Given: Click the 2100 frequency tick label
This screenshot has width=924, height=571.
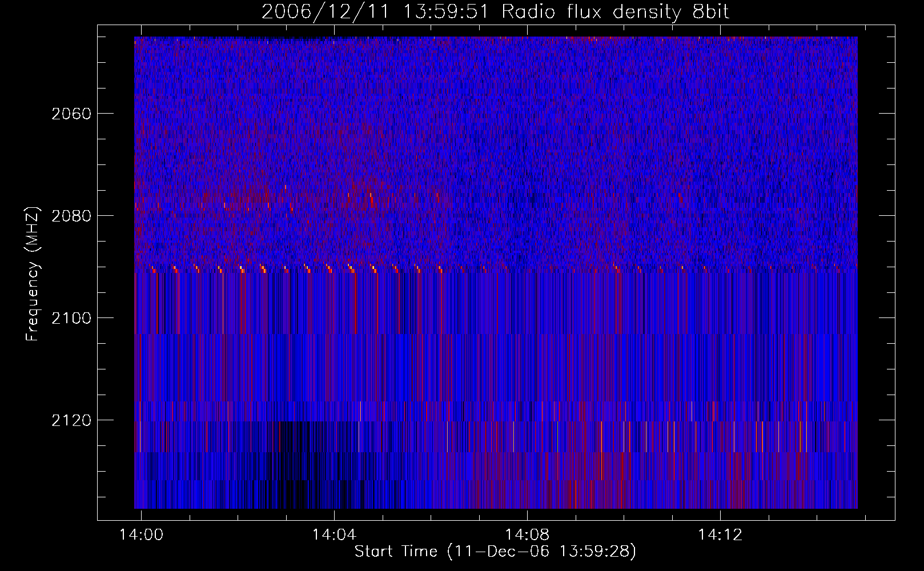Looking at the screenshot, I should [71, 318].
